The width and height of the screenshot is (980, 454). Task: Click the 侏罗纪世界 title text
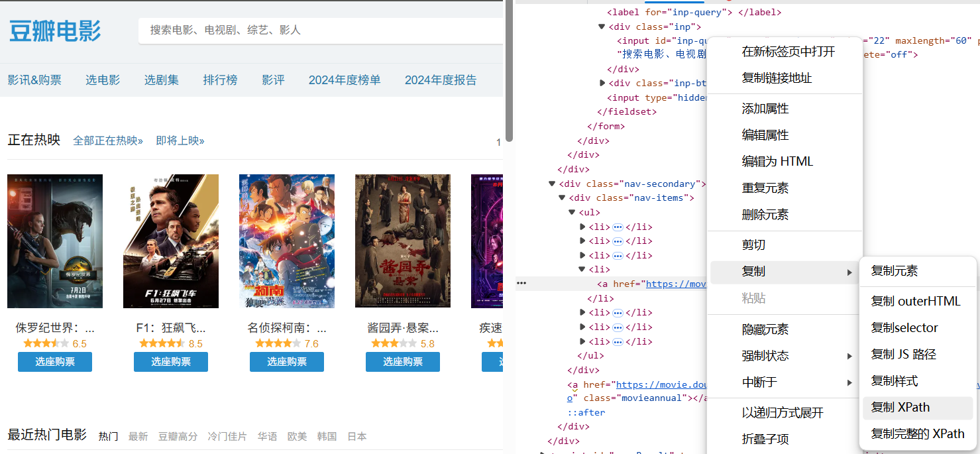55,327
